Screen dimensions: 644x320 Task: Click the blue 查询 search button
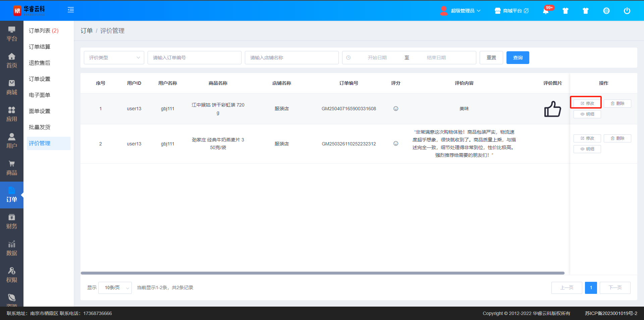pyautogui.click(x=518, y=58)
